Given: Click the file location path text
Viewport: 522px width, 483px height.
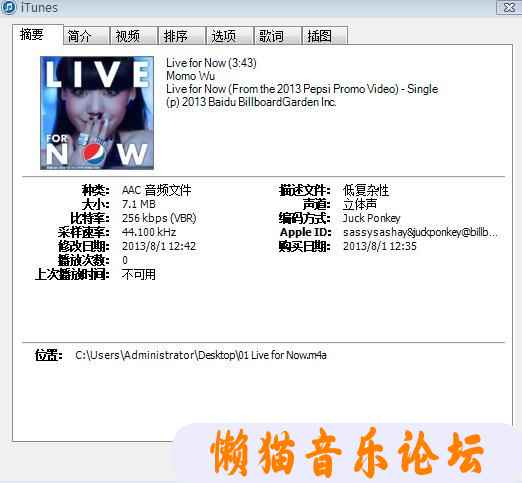Looking at the screenshot, I should point(201,355).
